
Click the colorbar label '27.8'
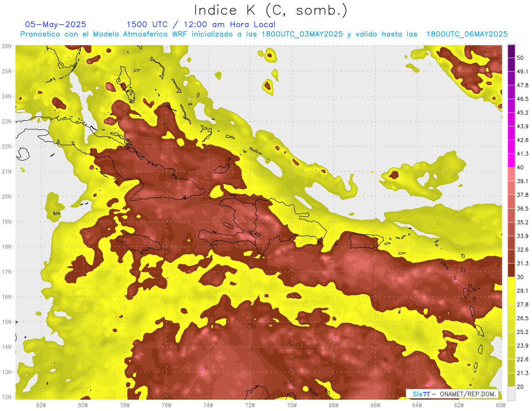tap(523, 305)
